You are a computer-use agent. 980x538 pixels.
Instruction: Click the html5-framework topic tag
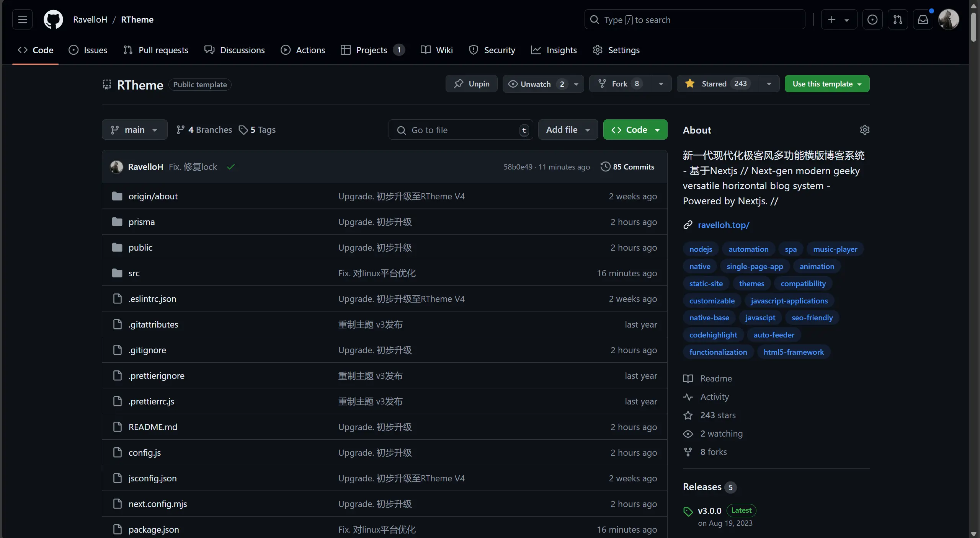[x=794, y=352]
